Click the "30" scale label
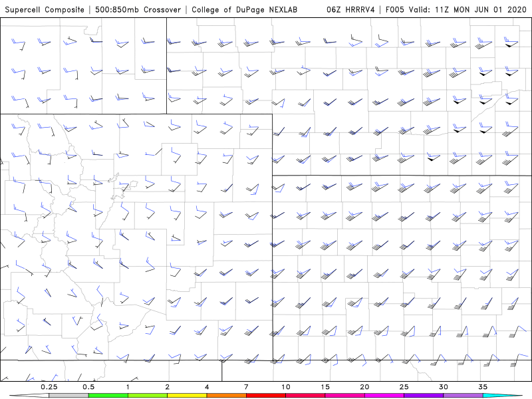Image resolution: width=532 pixels, height=399 pixels. tap(444, 387)
